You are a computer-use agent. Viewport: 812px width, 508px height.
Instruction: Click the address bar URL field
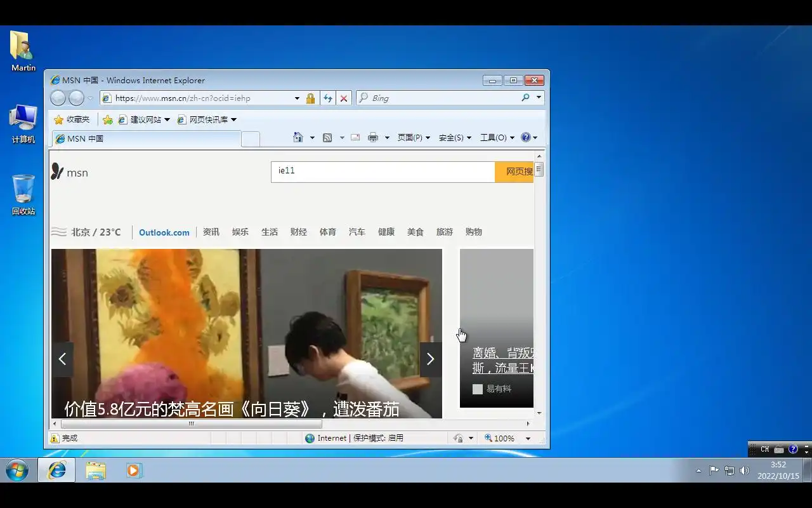(x=197, y=98)
